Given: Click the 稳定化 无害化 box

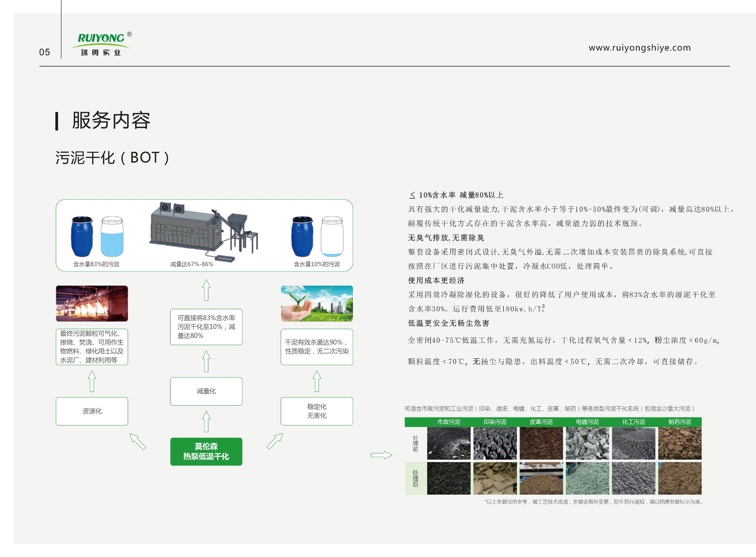Looking at the screenshot, I should [317, 411].
